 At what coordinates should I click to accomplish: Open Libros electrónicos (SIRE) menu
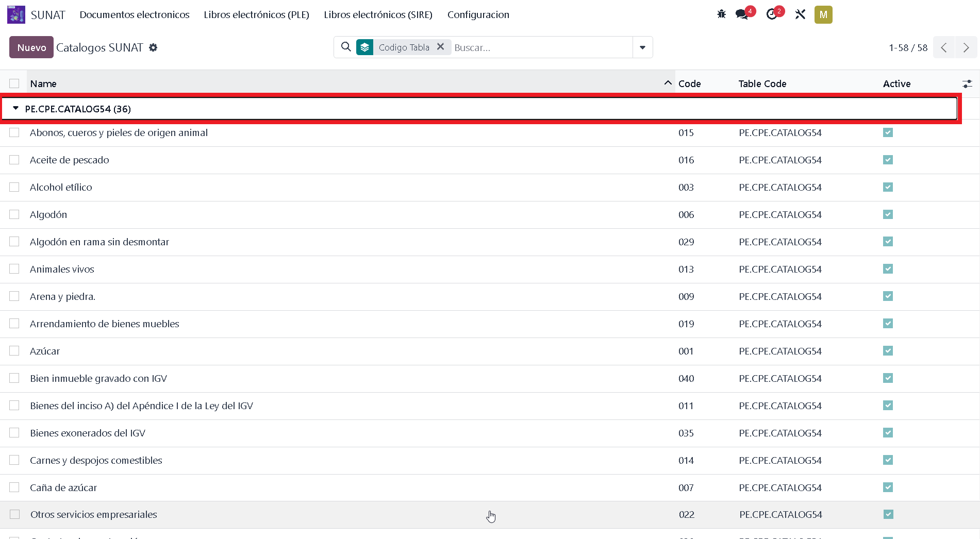[x=378, y=14]
